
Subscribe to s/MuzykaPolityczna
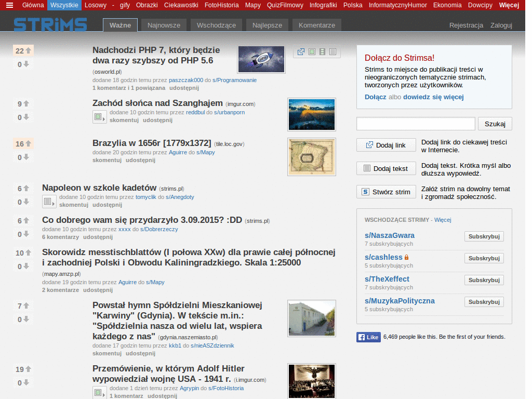484,302
